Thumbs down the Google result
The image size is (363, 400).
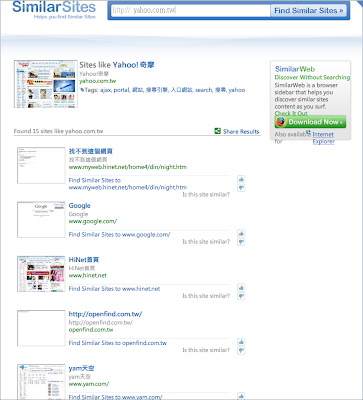tap(241, 242)
